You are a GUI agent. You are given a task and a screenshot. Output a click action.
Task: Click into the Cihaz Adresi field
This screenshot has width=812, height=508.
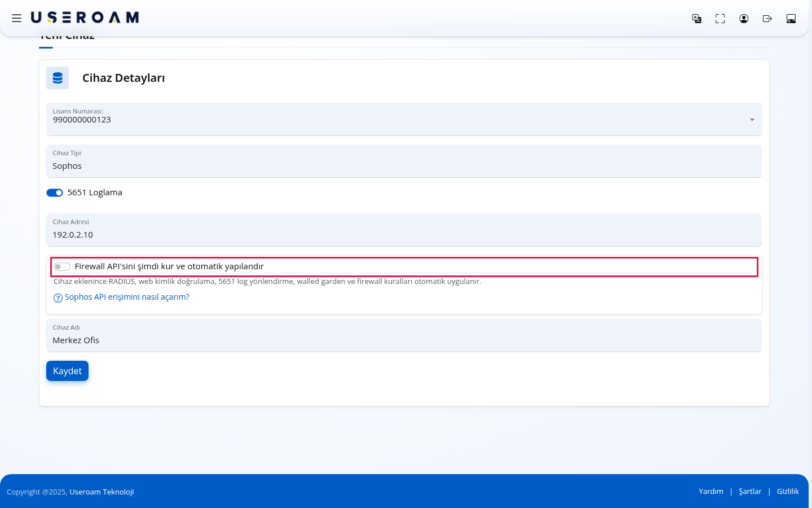[x=404, y=230]
